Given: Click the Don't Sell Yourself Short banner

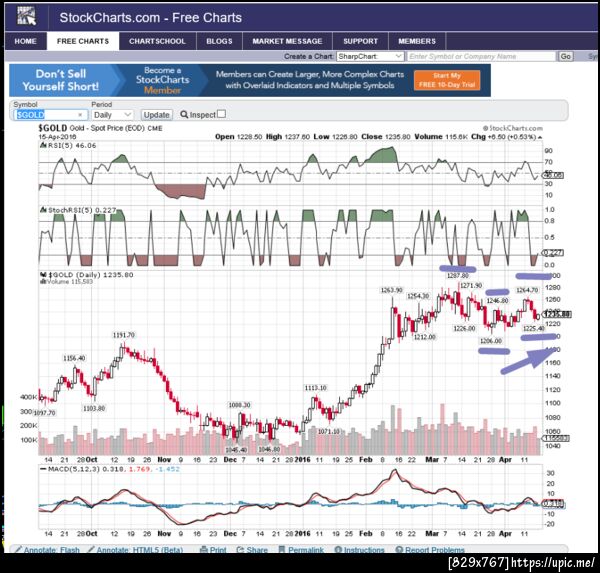Looking at the screenshot, I should (60, 80).
